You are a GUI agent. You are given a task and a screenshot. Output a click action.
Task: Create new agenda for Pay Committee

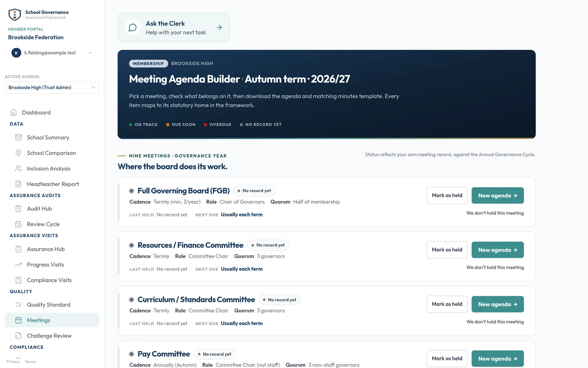click(498, 359)
